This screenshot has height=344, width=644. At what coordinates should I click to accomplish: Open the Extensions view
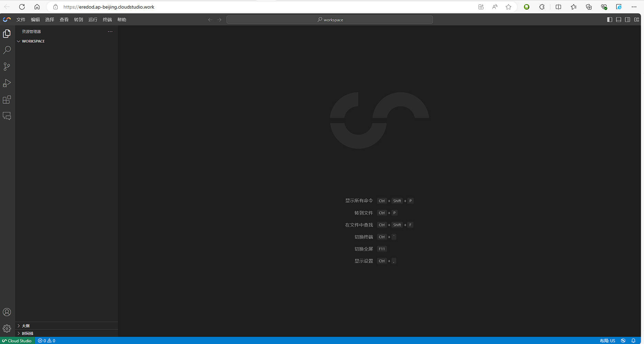[7, 100]
